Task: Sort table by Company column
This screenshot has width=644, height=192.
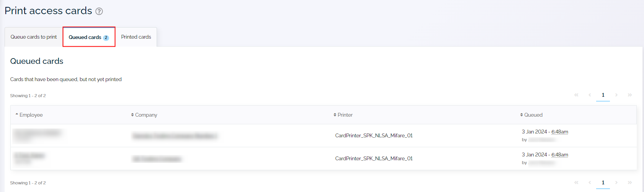Action: pyautogui.click(x=144, y=115)
